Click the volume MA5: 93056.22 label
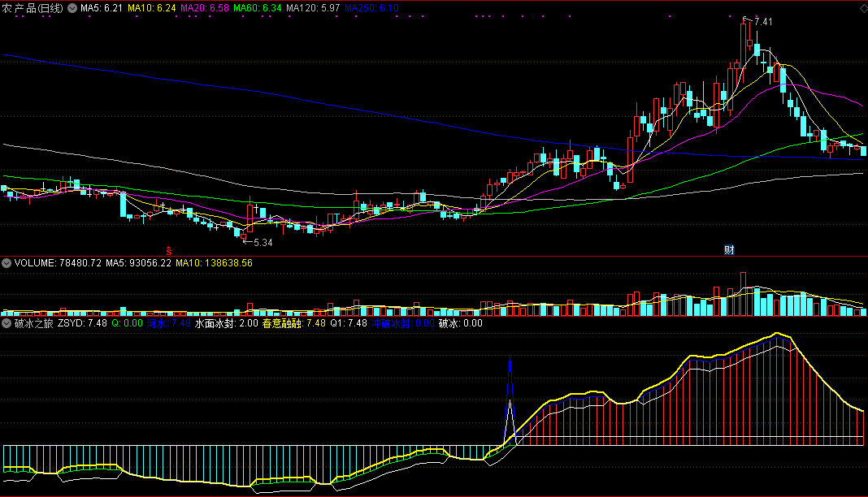 coord(138,263)
